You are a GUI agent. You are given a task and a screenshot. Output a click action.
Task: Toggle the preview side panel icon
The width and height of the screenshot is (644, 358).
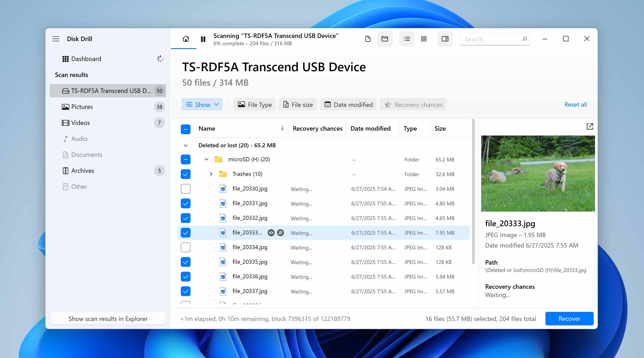click(445, 39)
